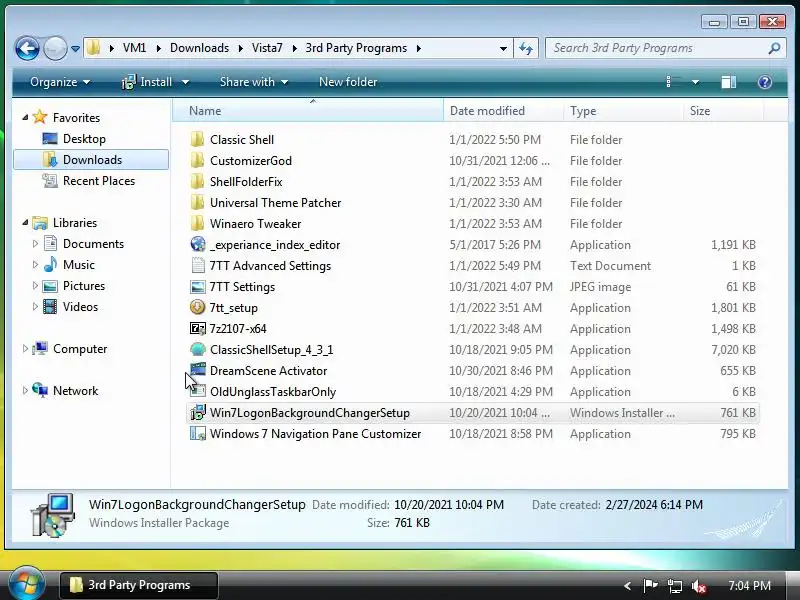
Task: Open the Share with menu
Action: (254, 82)
